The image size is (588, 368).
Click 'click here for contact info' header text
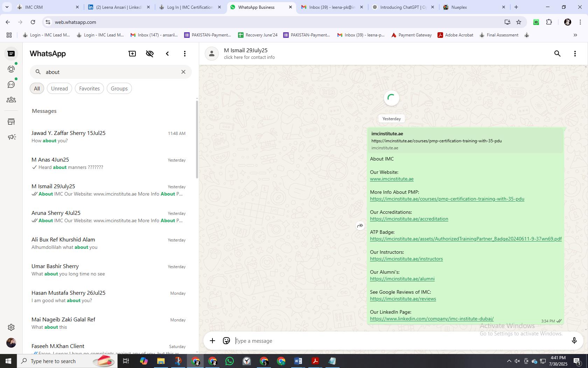tap(249, 57)
